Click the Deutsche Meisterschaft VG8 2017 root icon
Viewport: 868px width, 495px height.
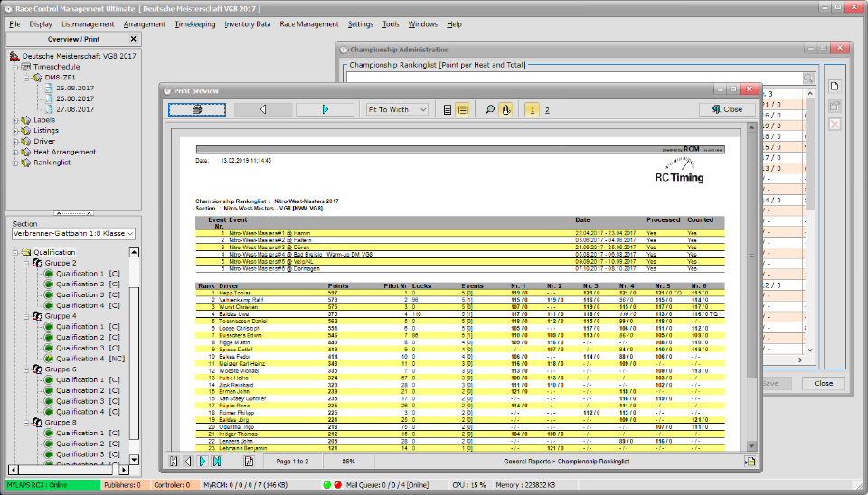(15, 56)
